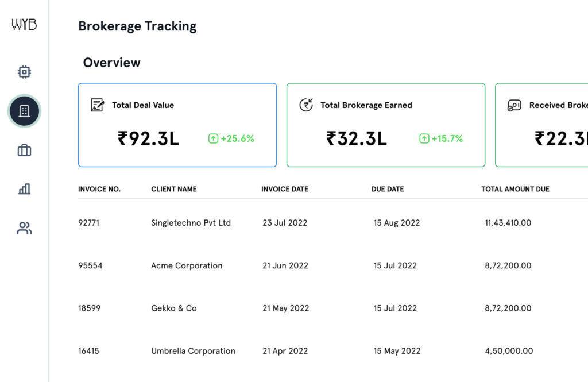Open the users icon in sidebar
588x382 pixels.
(24, 228)
